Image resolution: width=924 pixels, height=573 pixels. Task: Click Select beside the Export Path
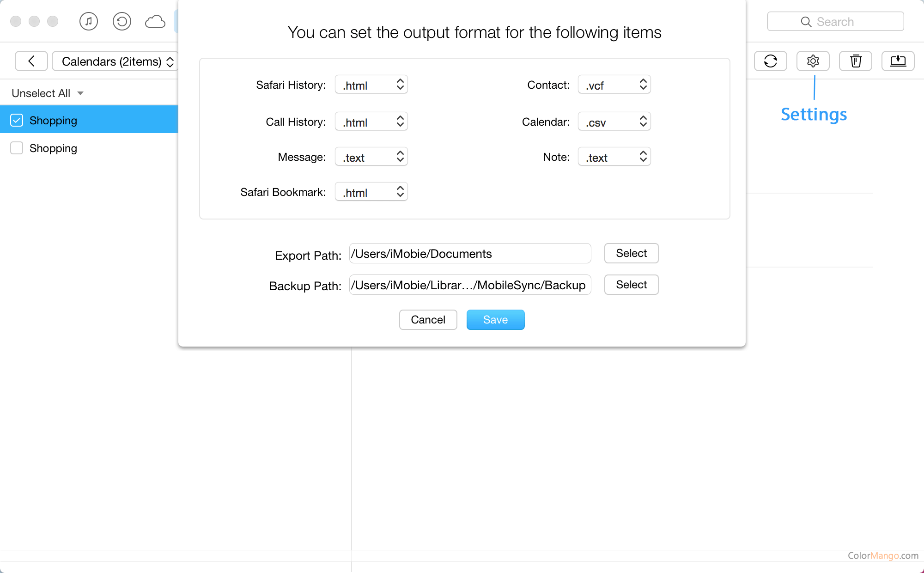(x=631, y=253)
